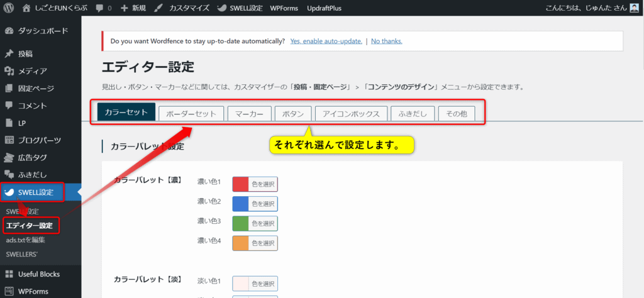Viewport: 644px width, 298px height.
Task: Switch to the アイコンボックス tab
Action: 351,114
